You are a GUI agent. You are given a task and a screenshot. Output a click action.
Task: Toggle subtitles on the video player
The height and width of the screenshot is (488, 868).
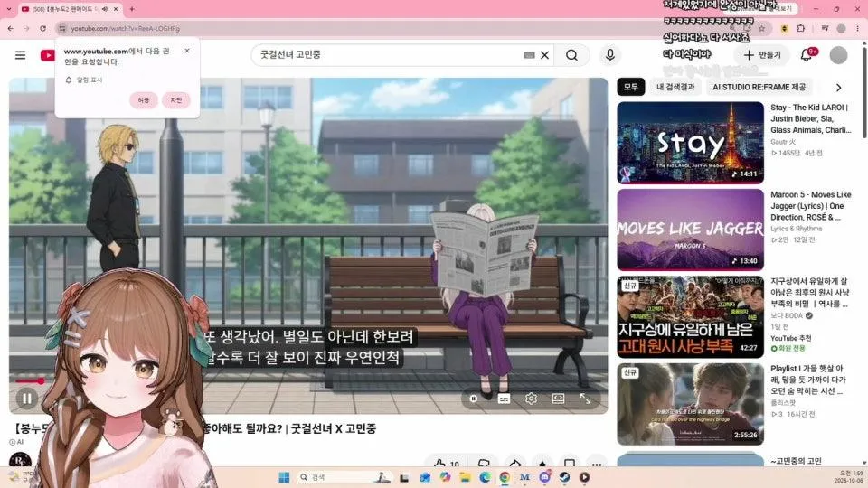point(504,399)
